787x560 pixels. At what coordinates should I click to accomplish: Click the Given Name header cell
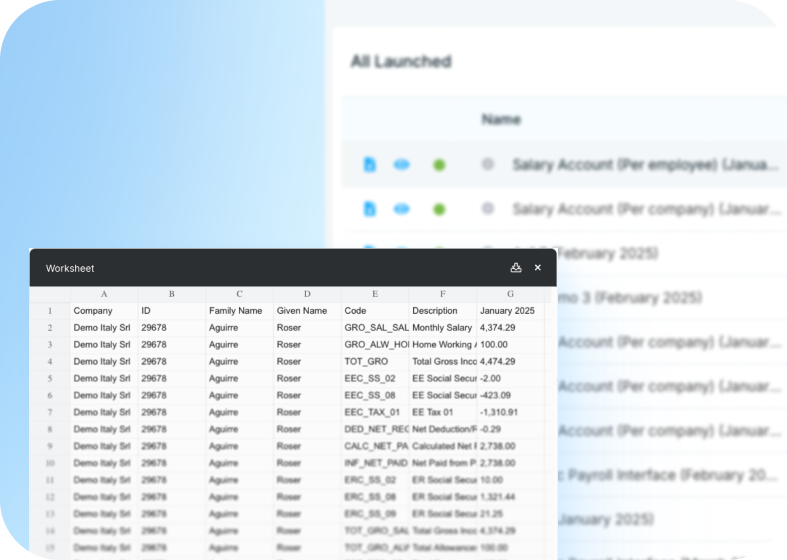[x=307, y=311]
